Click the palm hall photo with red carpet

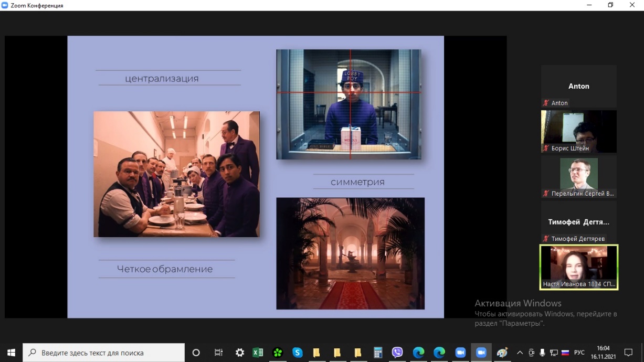[351, 253]
